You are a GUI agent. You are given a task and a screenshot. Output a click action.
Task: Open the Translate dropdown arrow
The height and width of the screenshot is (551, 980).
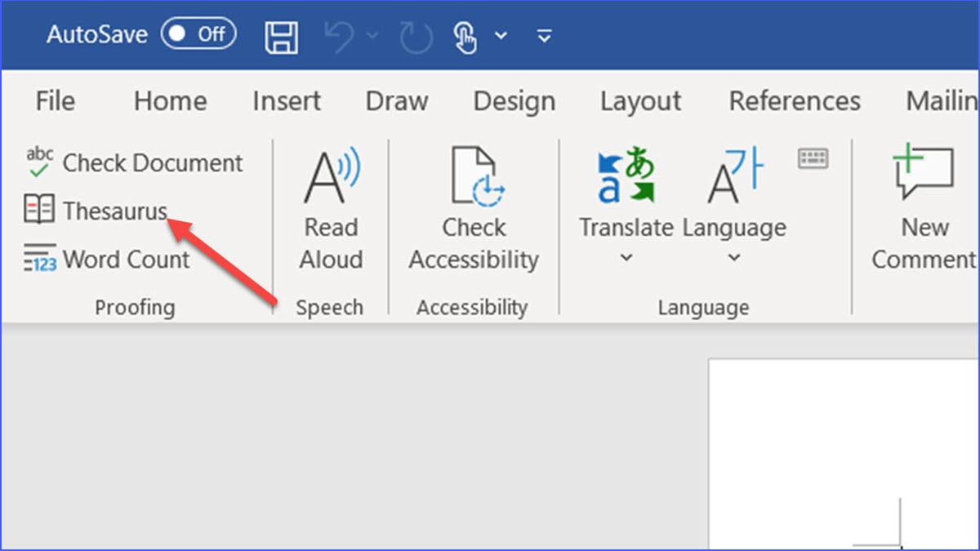625,258
